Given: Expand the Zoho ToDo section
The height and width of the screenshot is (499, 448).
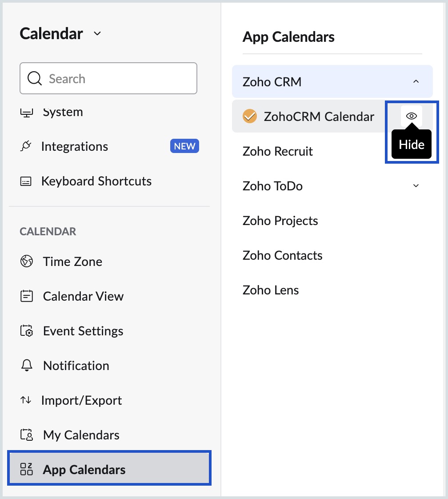Looking at the screenshot, I should click(x=416, y=186).
